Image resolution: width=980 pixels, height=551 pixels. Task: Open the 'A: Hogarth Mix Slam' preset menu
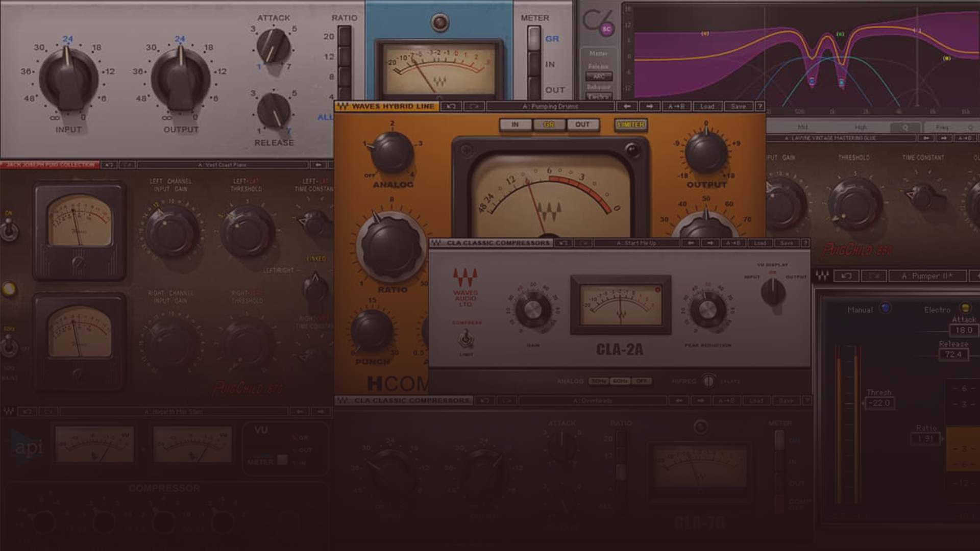click(174, 411)
